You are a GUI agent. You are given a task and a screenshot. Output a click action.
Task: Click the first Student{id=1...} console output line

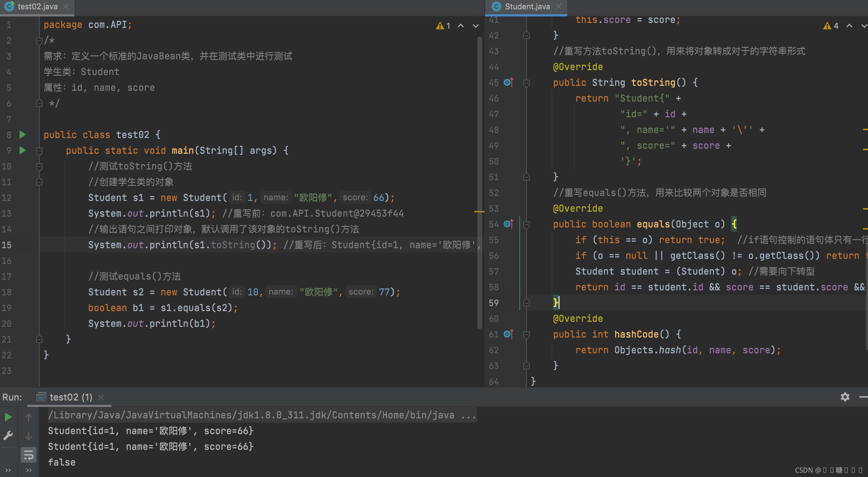click(x=151, y=431)
